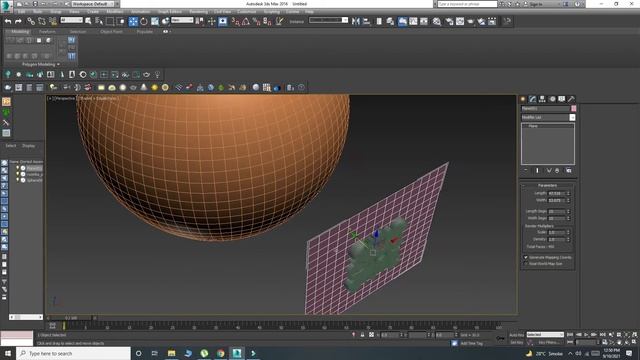Screen dimensions: 640x360
Task: Activate the Select and Uniform Scale tool
Action: click(155, 21)
